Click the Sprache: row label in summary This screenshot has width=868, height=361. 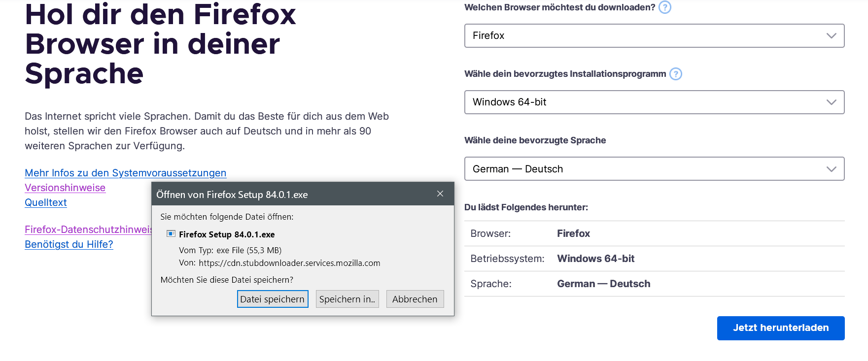click(491, 284)
